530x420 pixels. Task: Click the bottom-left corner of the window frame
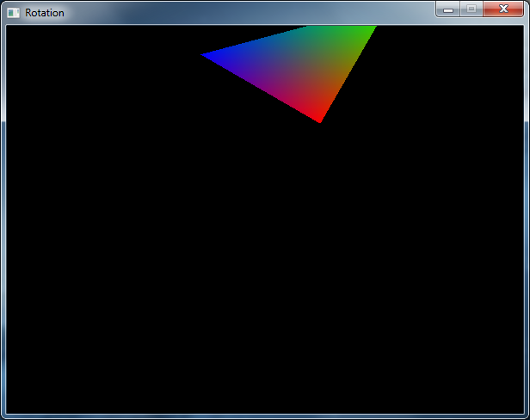click(x=3, y=417)
